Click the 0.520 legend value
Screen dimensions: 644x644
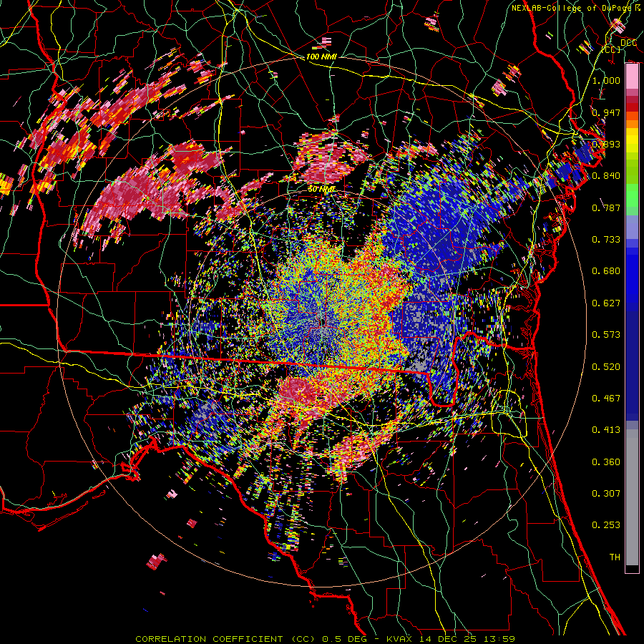[606, 367]
